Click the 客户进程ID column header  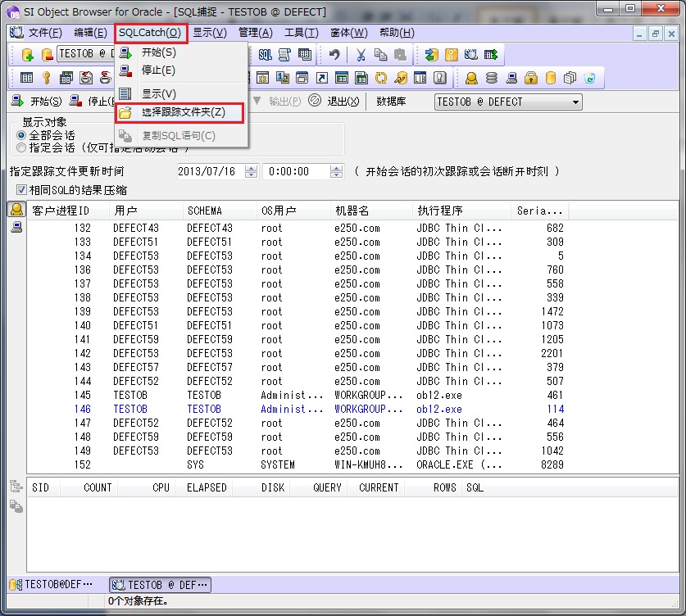(x=68, y=211)
